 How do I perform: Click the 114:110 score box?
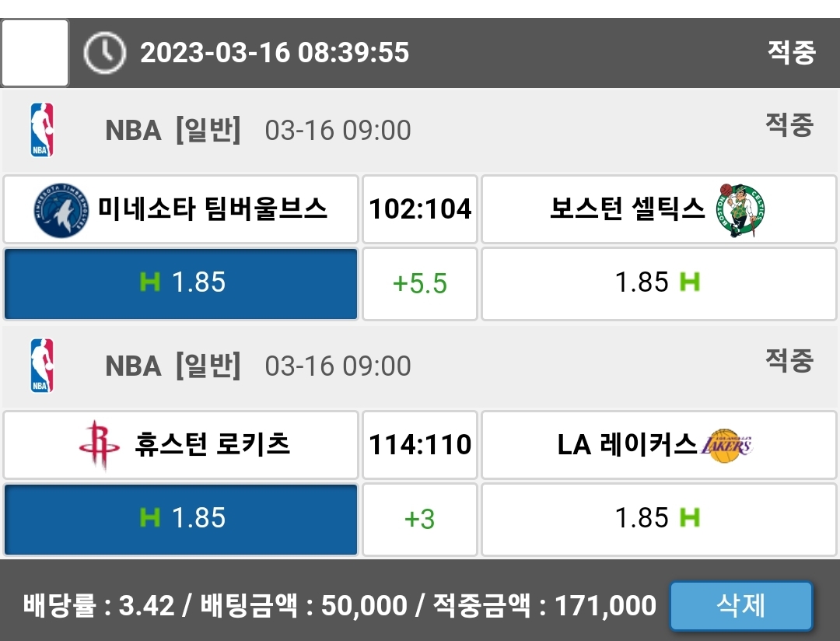[420, 445]
